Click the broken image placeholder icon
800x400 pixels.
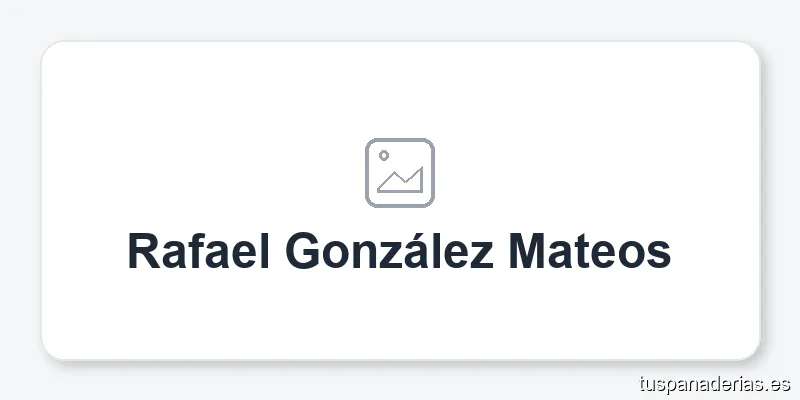400,173
